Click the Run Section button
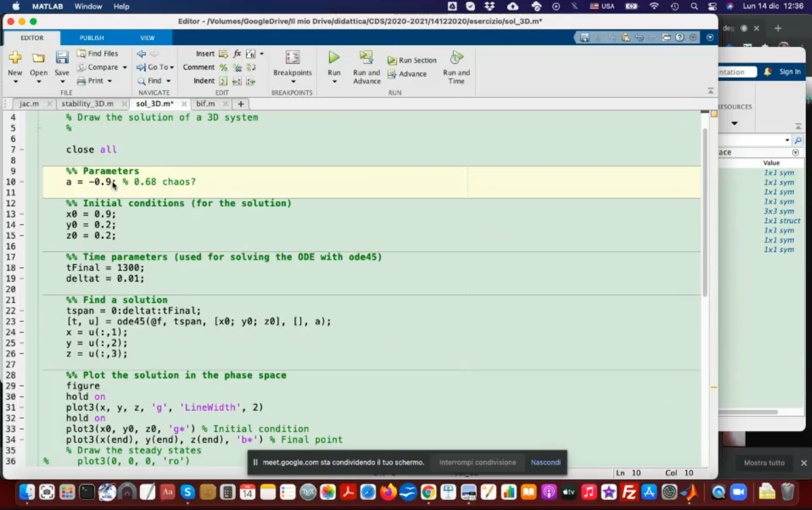The image size is (812, 510). (x=412, y=60)
